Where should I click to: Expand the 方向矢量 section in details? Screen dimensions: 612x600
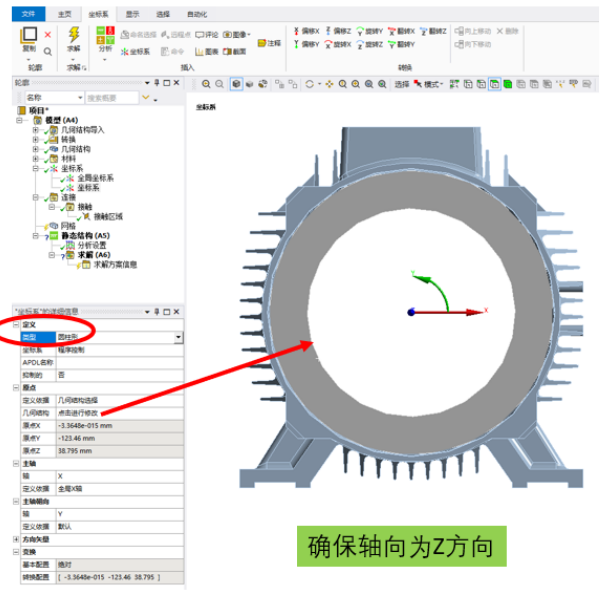(x=16, y=539)
